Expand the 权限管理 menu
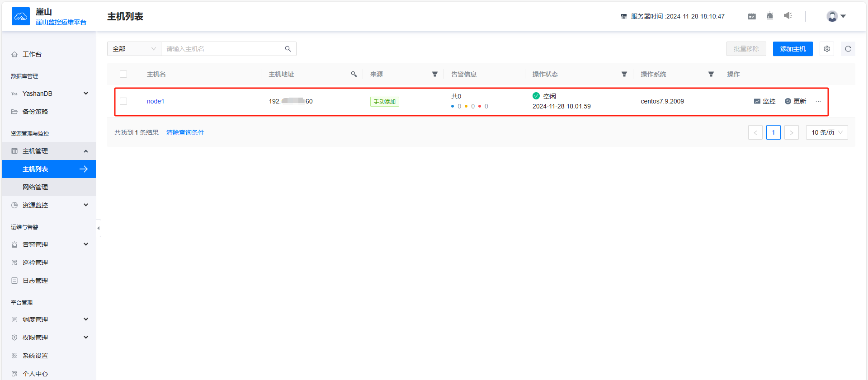This screenshot has width=868, height=380. tap(49, 338)
